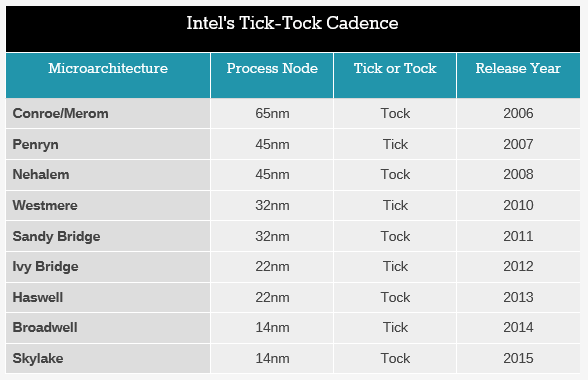The width and height of the screenshot is (588, 380).
Task: Select the Nehalem row label
Action: (x=108, y=175)
